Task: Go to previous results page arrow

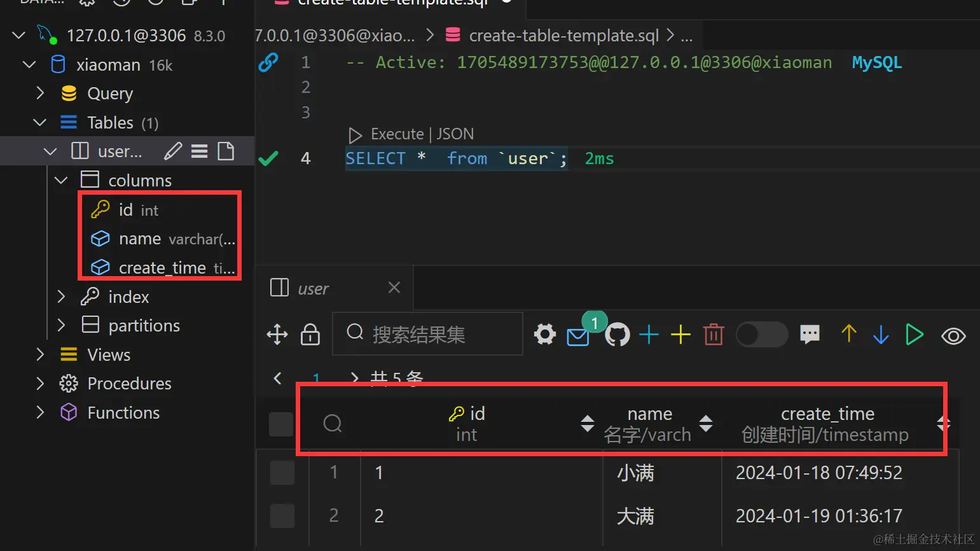Action: (x=278, y=379)
